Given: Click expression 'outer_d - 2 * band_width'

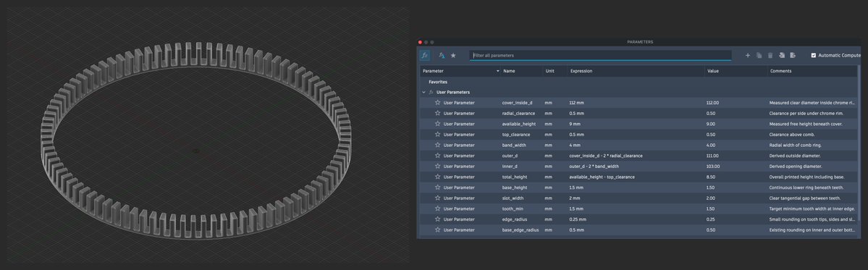Looking at the screenshot, I should [594, 166].
